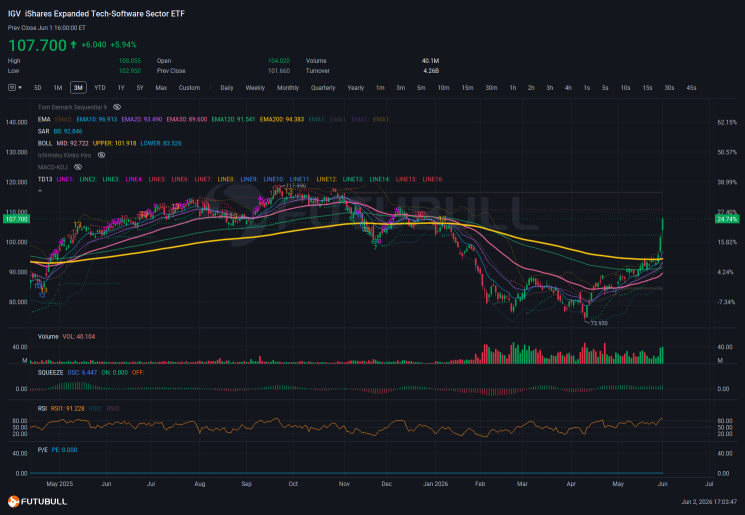This screenshot has width=745, height=515.
Task: Collapse the indicator legend using the chevron
Action: pos(40,191)
